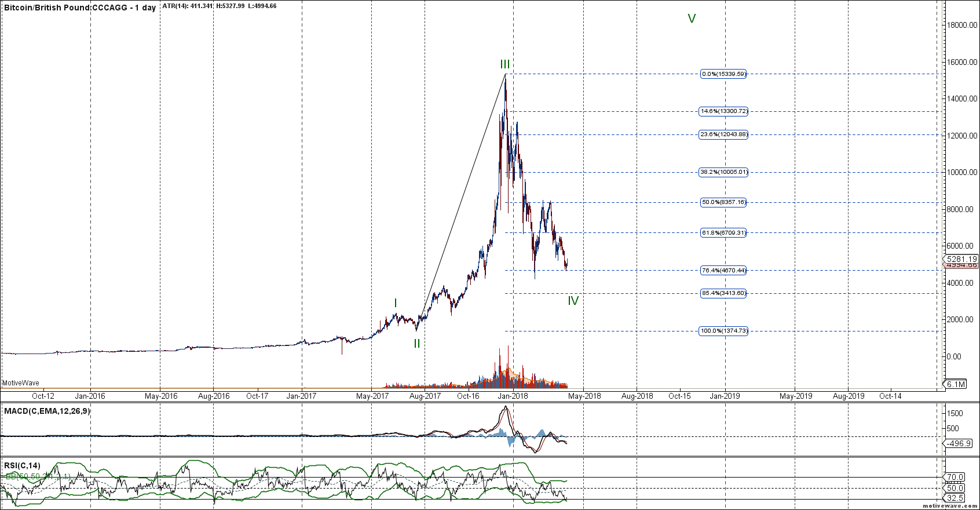Click the Oct-12 date label

43,396
